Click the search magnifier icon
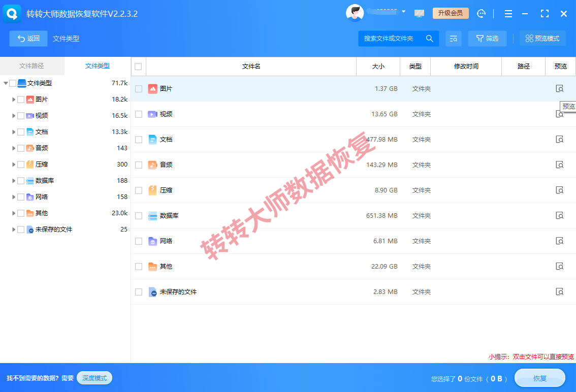Viewport: 576px width, 392px height. pyautogui.click(x=429, y=39)
